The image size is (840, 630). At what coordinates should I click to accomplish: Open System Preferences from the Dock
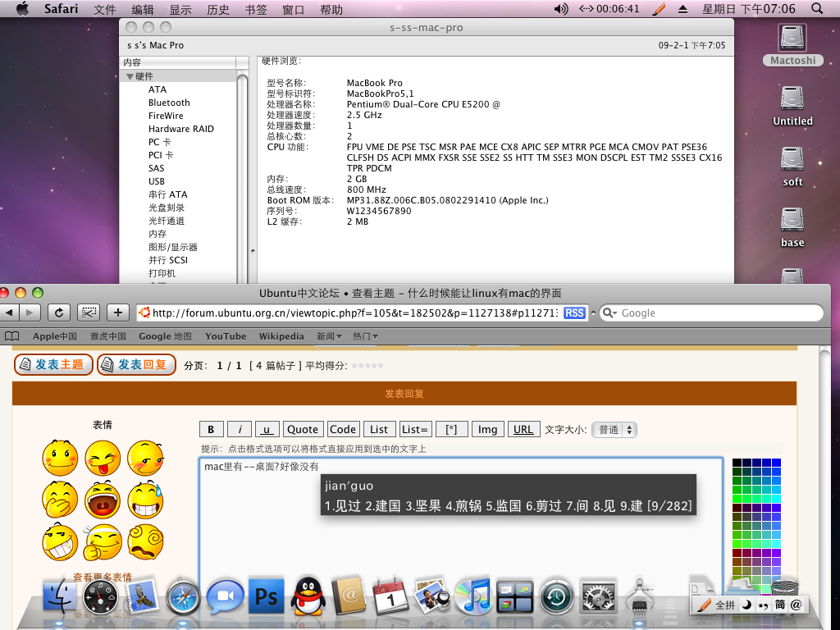pyautogui.click(x=598, y=596)
